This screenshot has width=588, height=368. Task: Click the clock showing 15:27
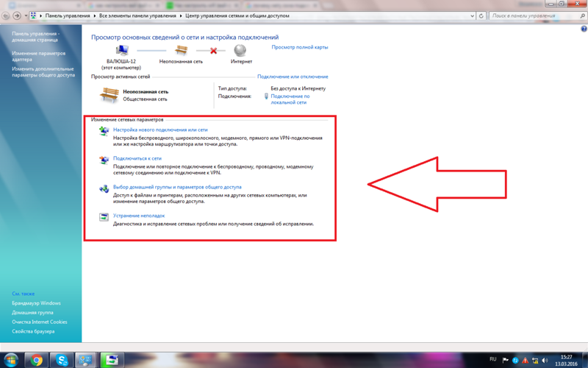pyautogui.click(x=566, y=361)
